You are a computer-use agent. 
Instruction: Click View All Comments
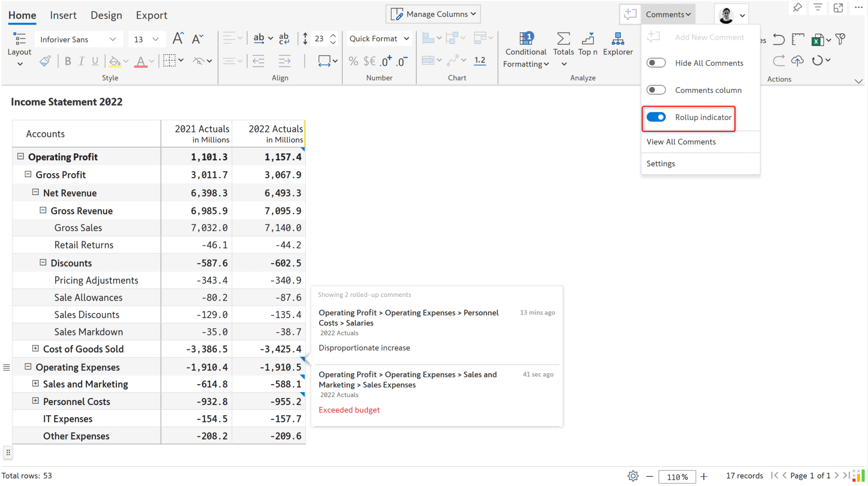[681, 142]
